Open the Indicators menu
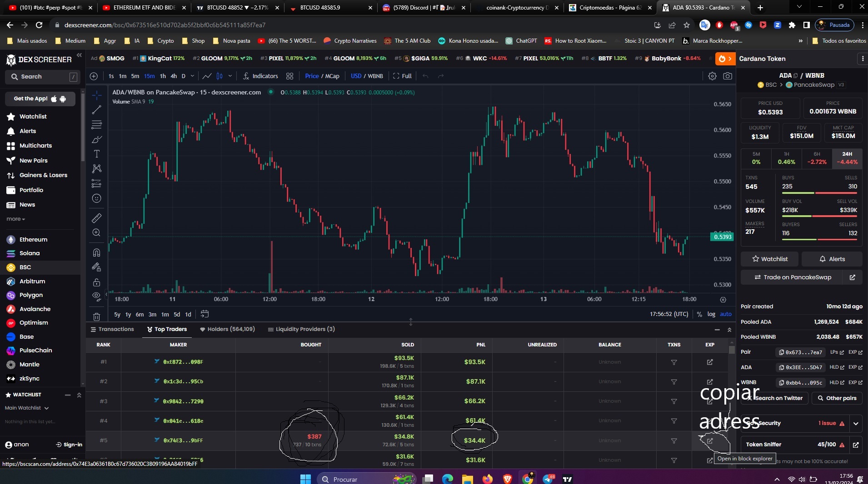The image size is (868, 484). coord(260,76)
